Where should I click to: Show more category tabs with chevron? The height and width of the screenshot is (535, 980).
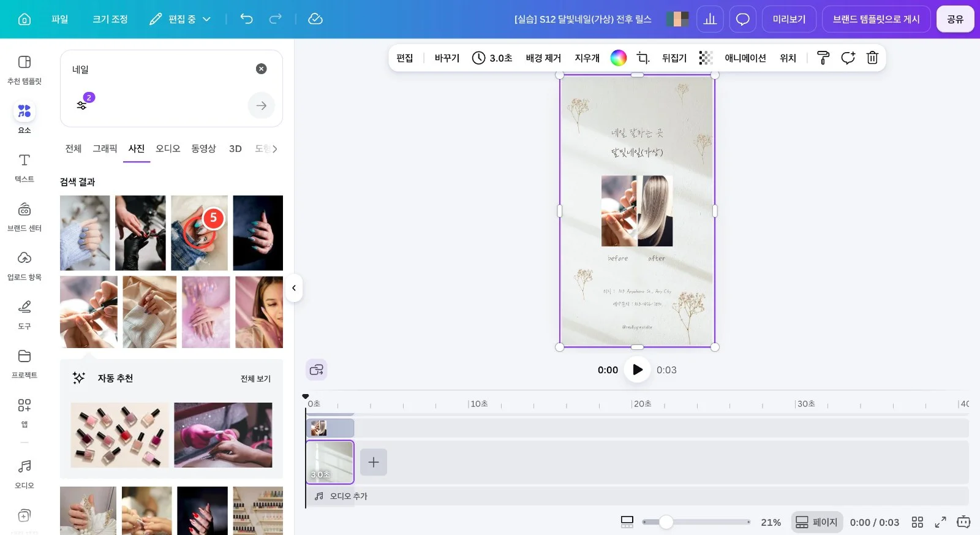274,148
